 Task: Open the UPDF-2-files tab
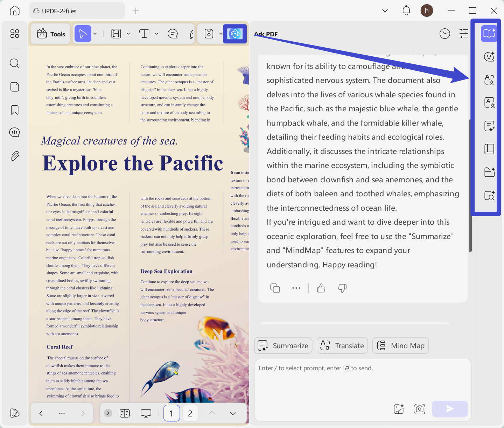[x=77, y=11]
